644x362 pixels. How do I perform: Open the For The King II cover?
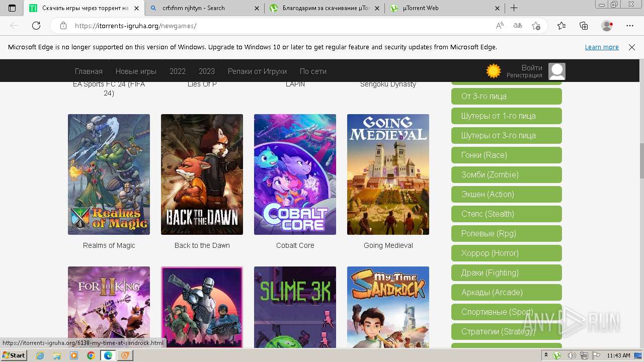pyautogui.click(x=109, y=307)
